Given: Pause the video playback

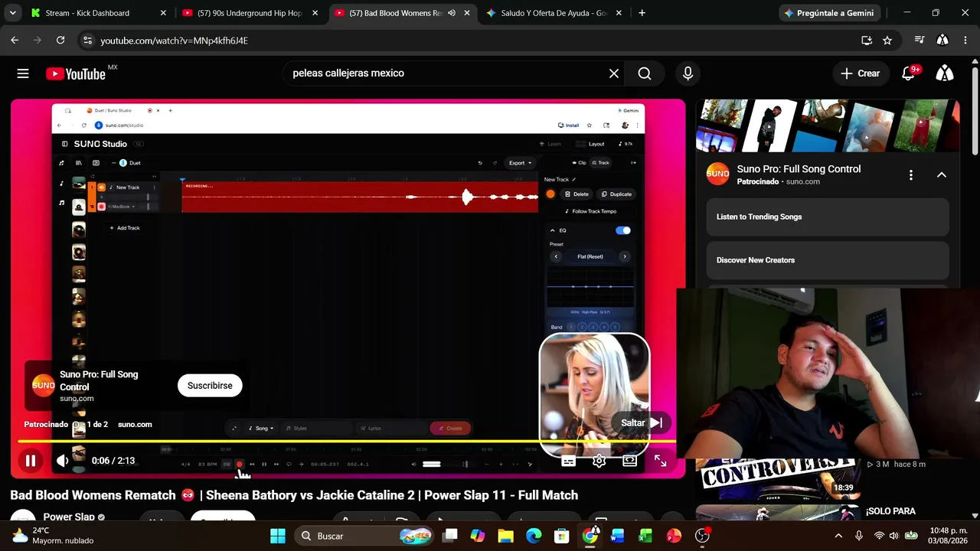Looking at the screenshot, I should pyautogui.click(x=31, y=461).
